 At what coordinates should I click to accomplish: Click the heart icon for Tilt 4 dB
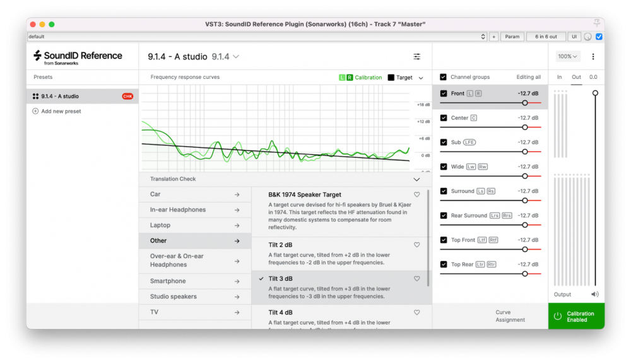[x=416, y=312]
